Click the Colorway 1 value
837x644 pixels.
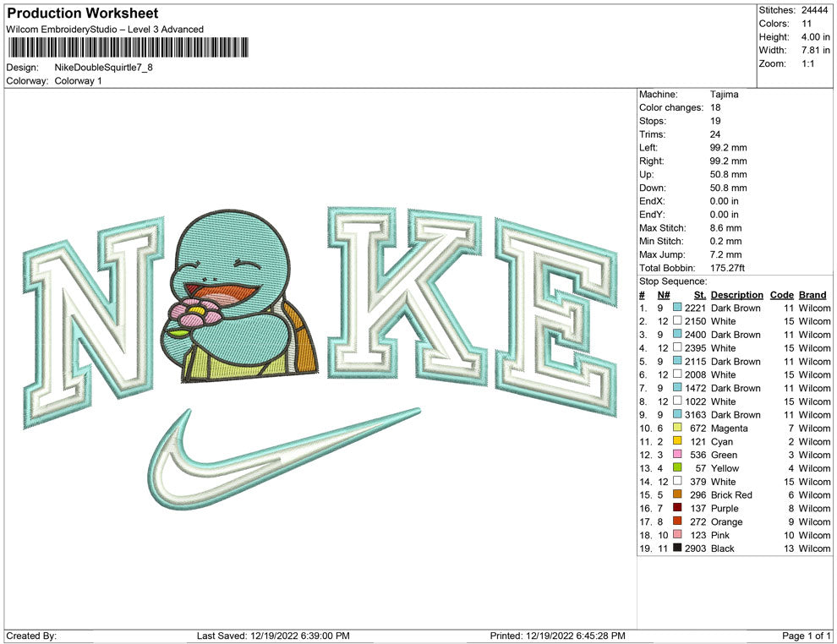(x=78, y=81)
